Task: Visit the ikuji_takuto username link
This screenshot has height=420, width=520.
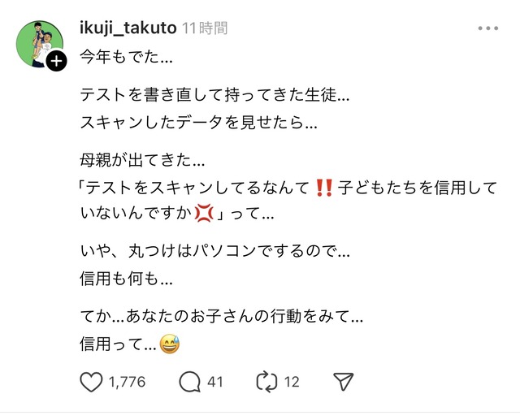Action: pyautogui.click(x=128, y=28)
